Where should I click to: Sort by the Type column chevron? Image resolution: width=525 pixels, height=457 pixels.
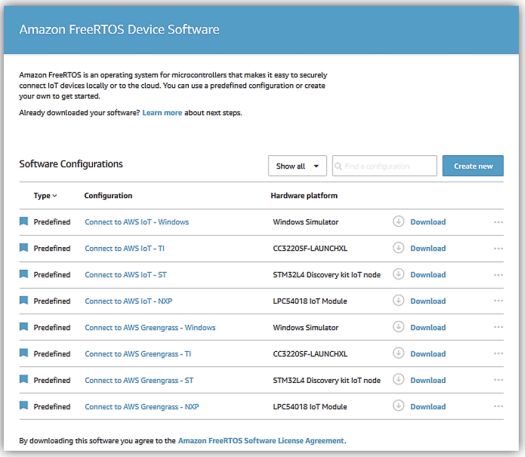[x=55, y=196]
